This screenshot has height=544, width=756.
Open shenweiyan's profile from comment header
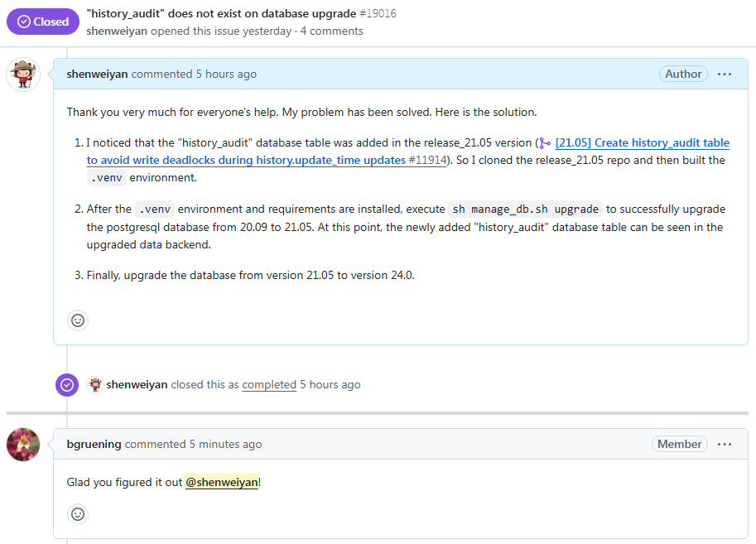tap(97, 74)
